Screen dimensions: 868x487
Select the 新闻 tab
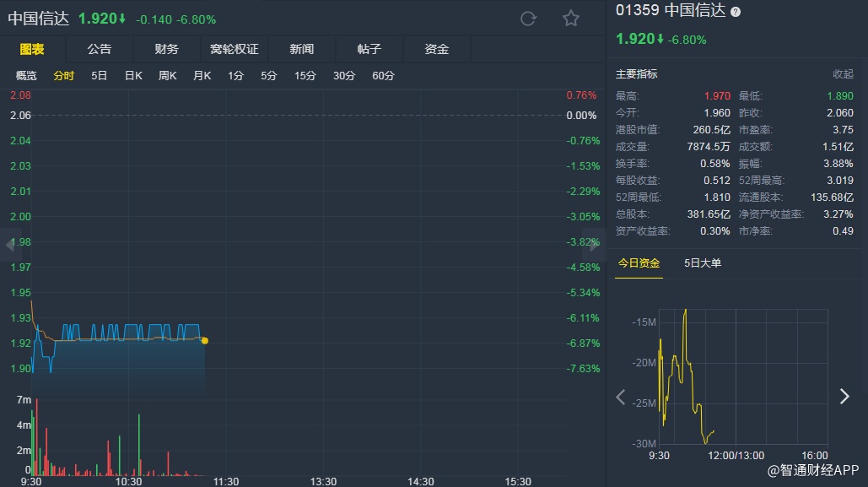[302, 49]
